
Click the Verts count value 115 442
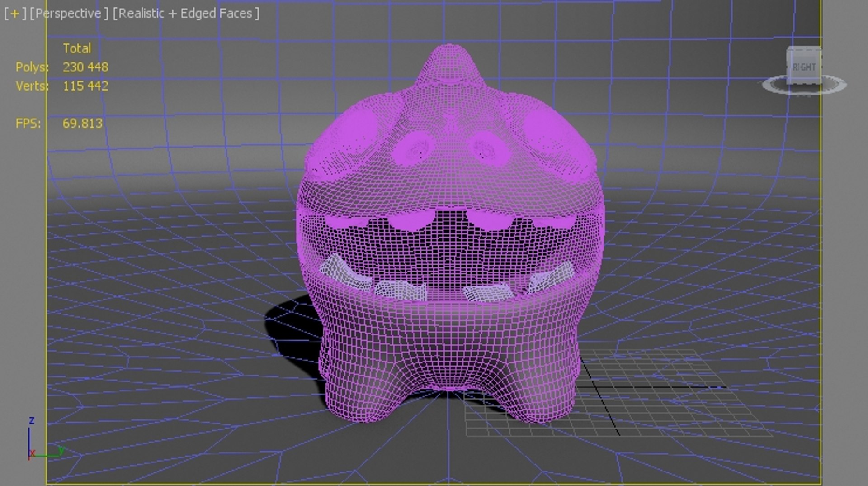pyautogui.click(x=85, y=86)
